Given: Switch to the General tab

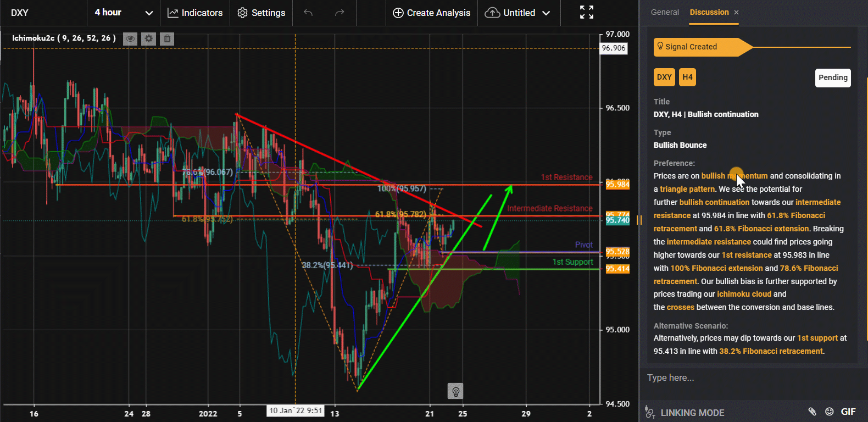Looking at the screenshot, I should click(665, 12).
